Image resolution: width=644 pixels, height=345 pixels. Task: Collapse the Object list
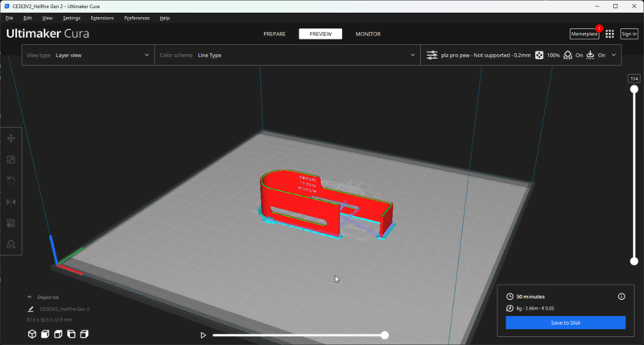click(x=30, y=297)
